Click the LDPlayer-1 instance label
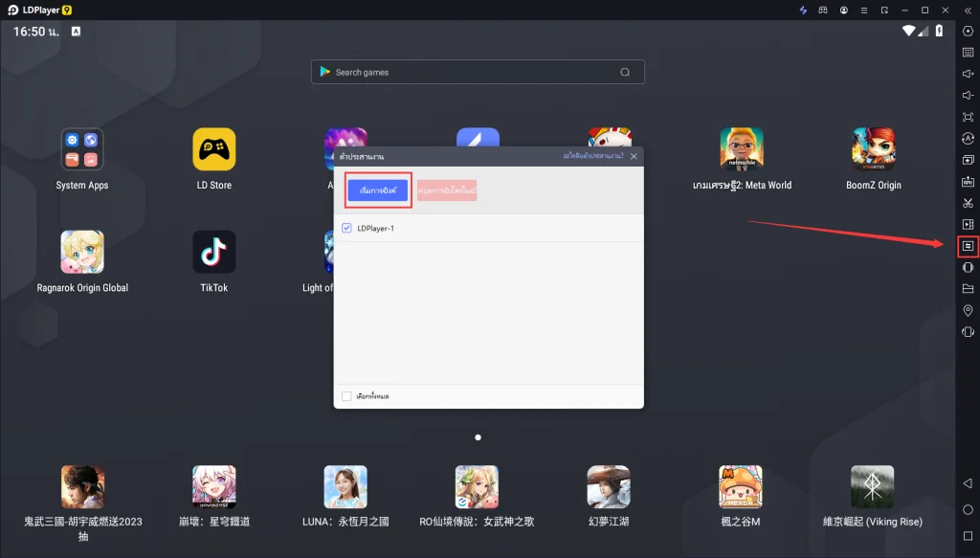Screen dimensions: 980x558 tap(375, 228)
